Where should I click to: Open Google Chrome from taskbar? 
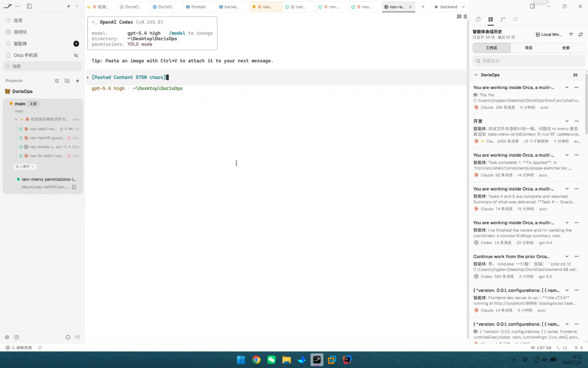256,360
